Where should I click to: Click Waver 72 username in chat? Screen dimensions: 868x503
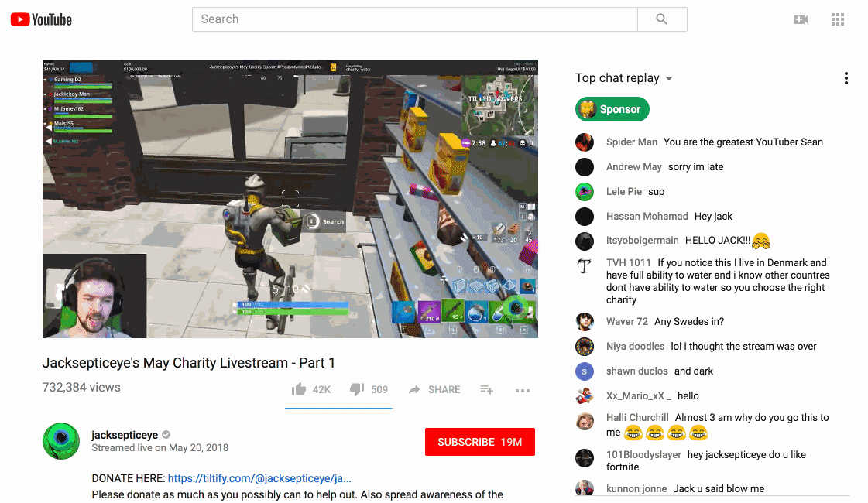click(626, 321)
